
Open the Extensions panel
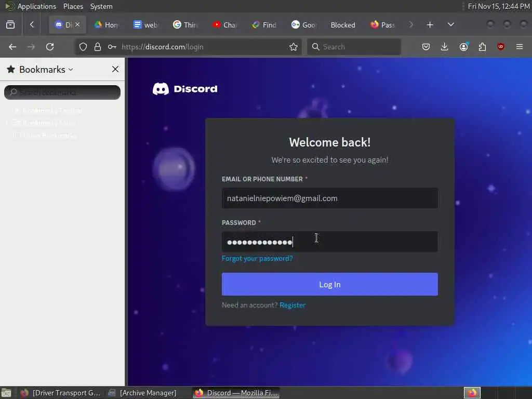482,47
